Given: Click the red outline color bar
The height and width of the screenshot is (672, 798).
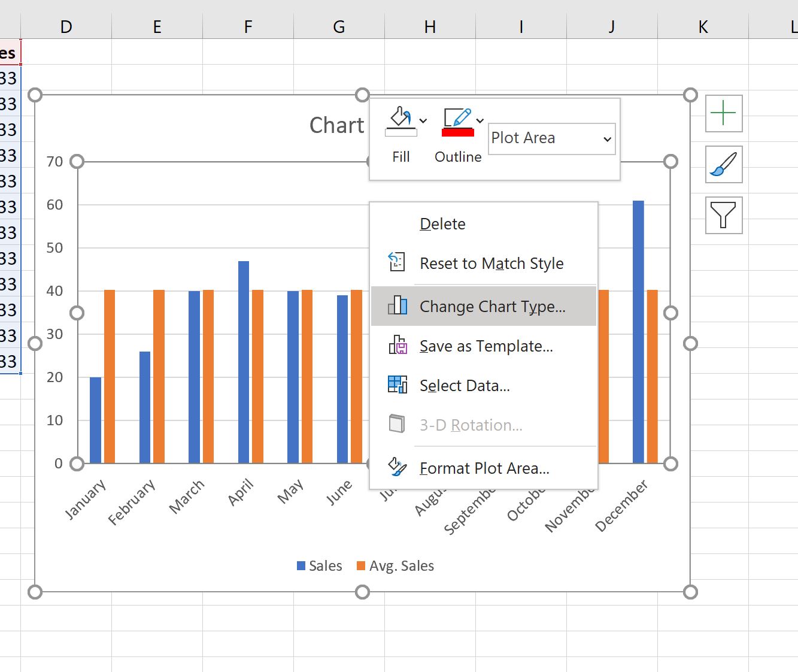Looking at the screenshot, I should point(457,132).
